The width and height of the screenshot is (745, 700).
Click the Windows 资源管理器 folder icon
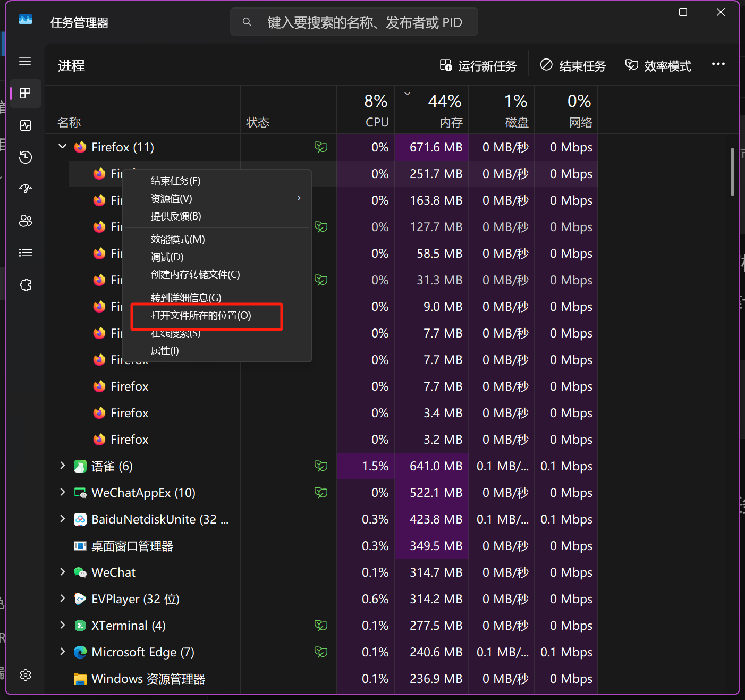(x=80, y=679)
